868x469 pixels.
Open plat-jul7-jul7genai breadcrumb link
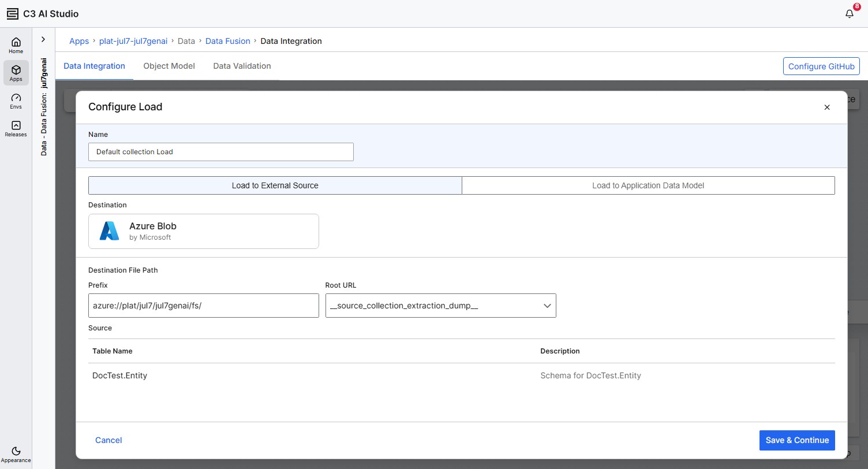[x=133, y=41]
